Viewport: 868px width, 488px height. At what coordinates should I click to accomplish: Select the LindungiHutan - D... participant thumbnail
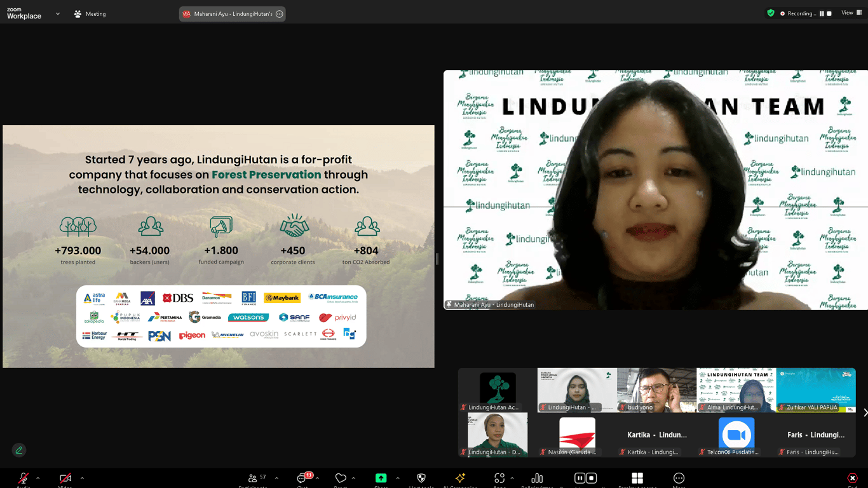point(498,435)
